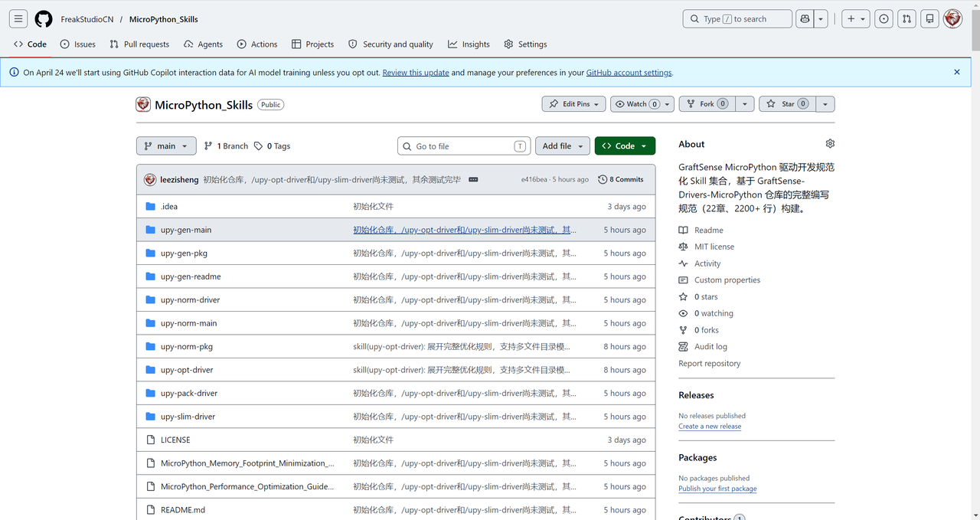Open the Add file dropdown

(563, 146)
